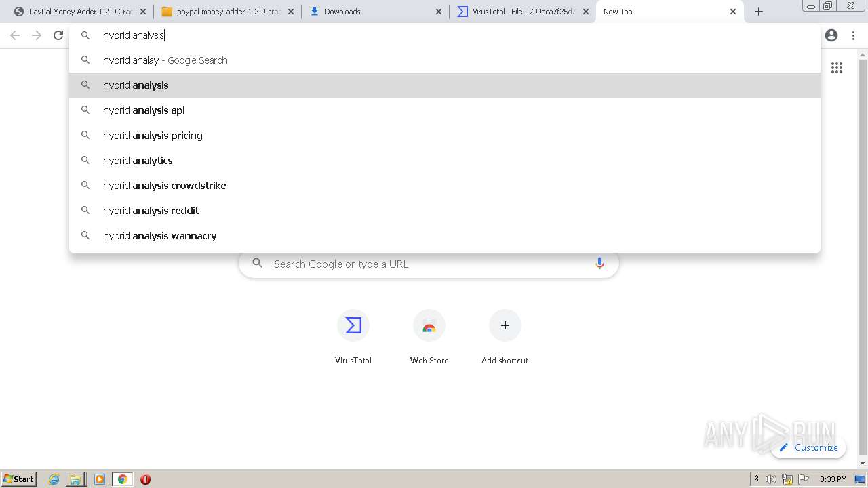Select the 'hybrid analay - Google Search' suggestion
The image size is (868, 488).
(445, 60)
